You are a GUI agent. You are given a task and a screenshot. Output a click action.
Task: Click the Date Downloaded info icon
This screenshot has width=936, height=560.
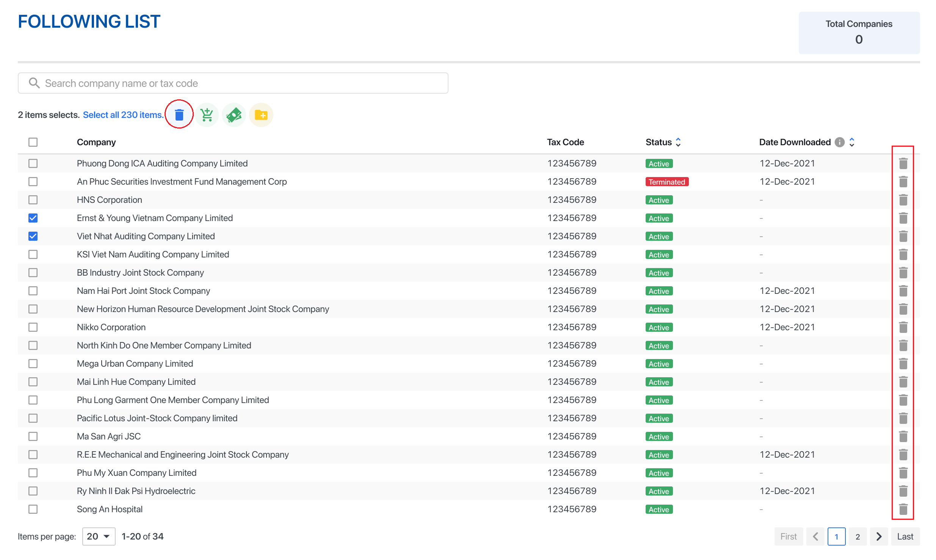[840, 142]
